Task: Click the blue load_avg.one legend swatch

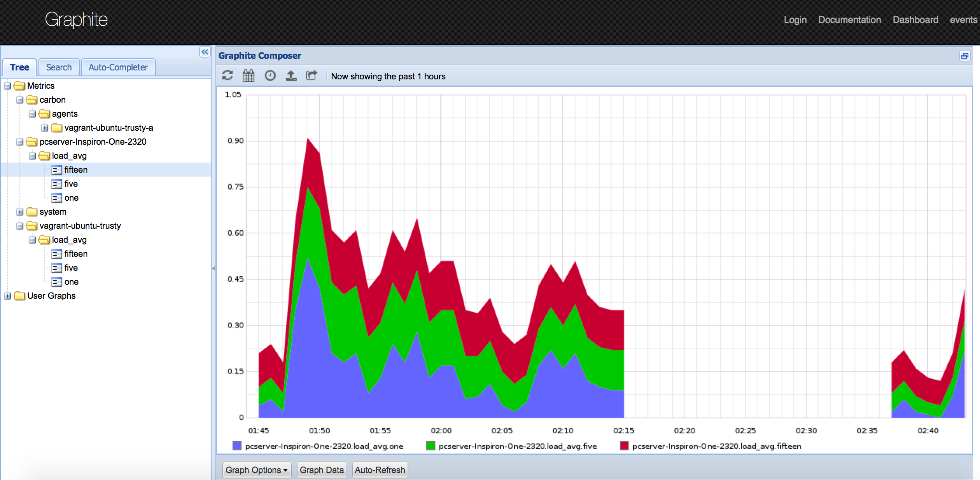Action: [237, 446]
